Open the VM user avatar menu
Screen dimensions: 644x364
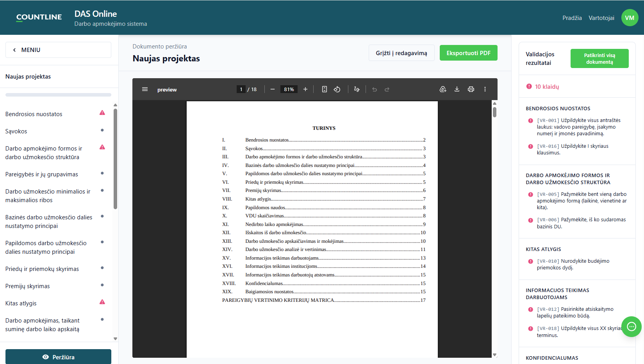coord(630,18)
